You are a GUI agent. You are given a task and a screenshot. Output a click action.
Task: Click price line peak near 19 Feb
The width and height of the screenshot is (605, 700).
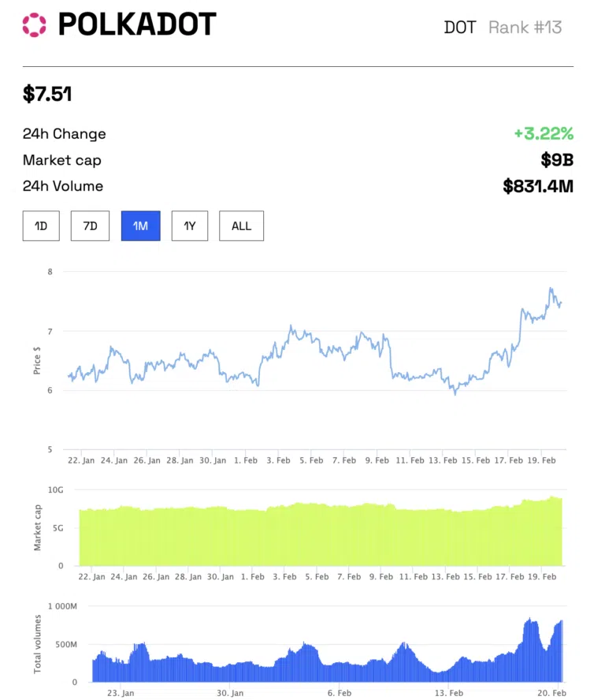[550, 289]
